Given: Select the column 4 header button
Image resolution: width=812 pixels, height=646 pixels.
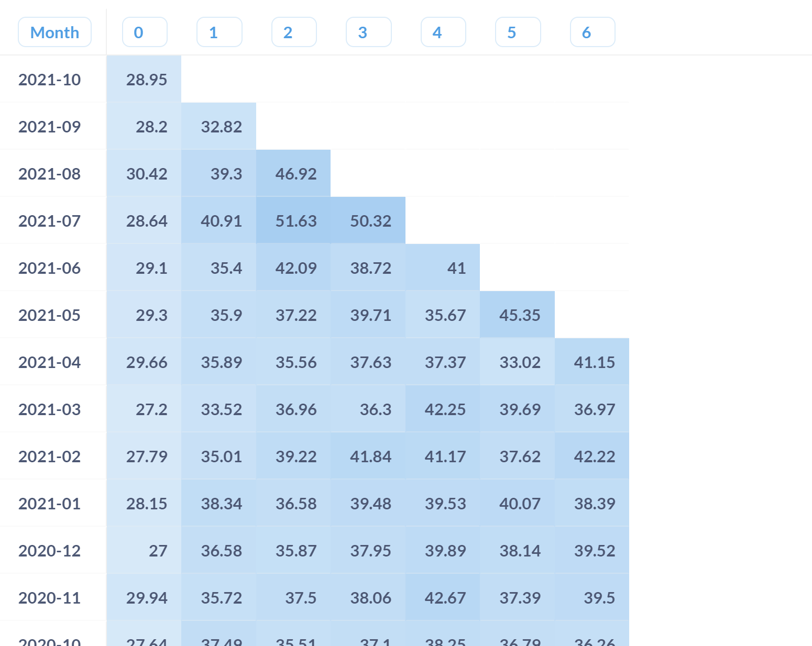Looking at the screenshot, I should pyautogui.click(x=443, y=32).
